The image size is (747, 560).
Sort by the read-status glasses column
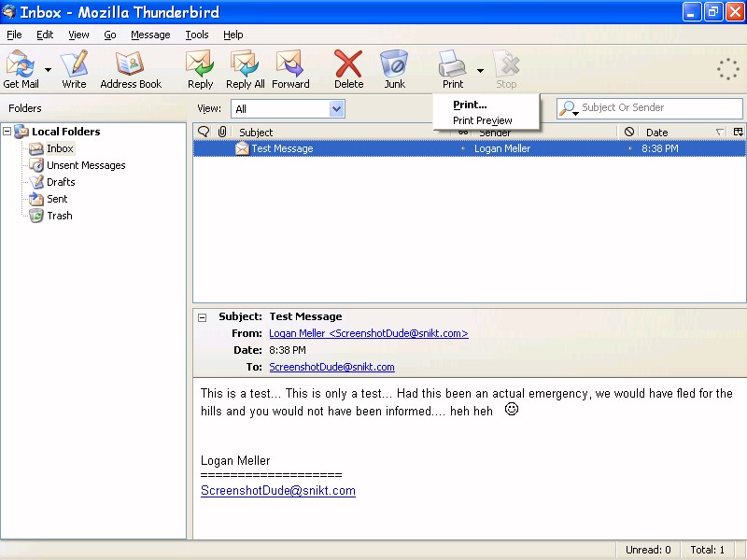pyautogui.click(x=462, y=132)
